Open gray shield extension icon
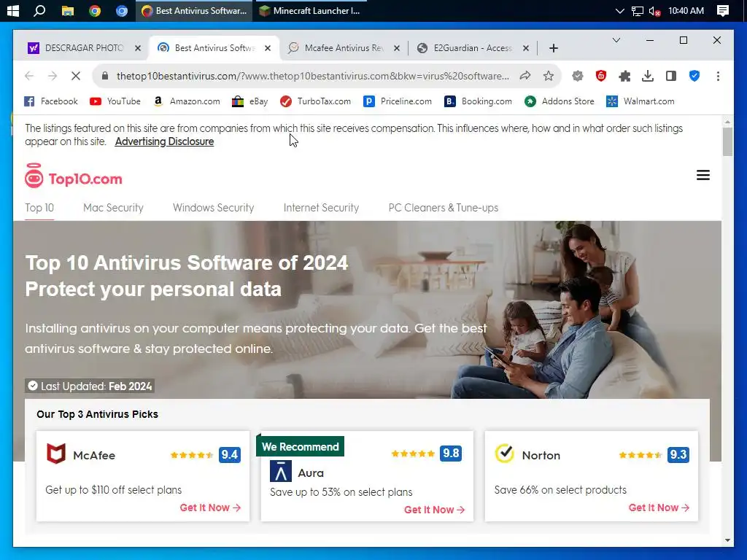 click(x=578, y=76)
